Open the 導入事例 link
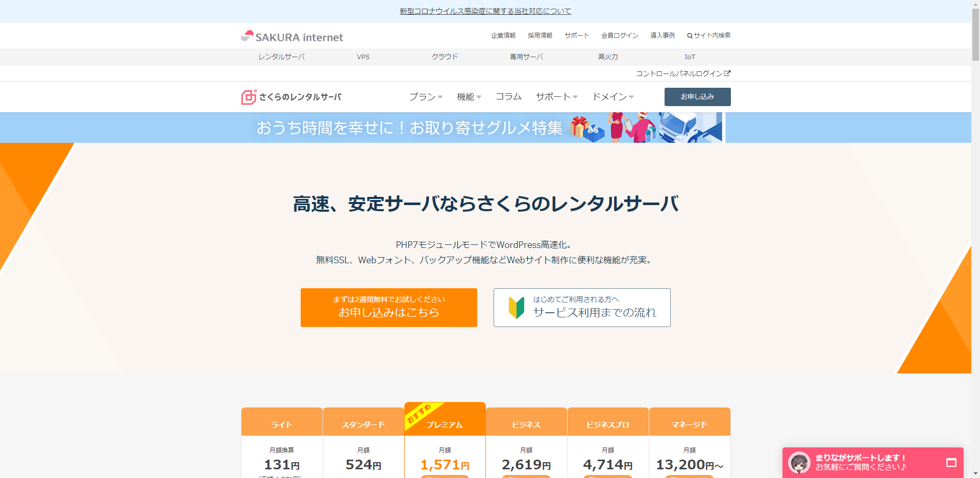980x478 pixels. [663, 36]
